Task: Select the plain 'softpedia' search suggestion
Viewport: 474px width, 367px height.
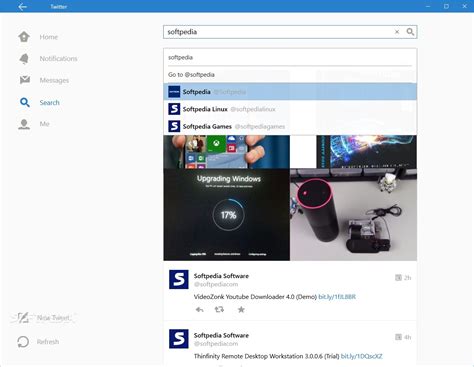Action: click(290, 57)
